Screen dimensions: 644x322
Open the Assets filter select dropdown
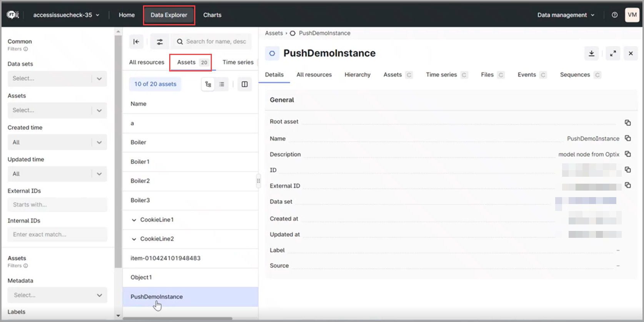click(57, 110)
